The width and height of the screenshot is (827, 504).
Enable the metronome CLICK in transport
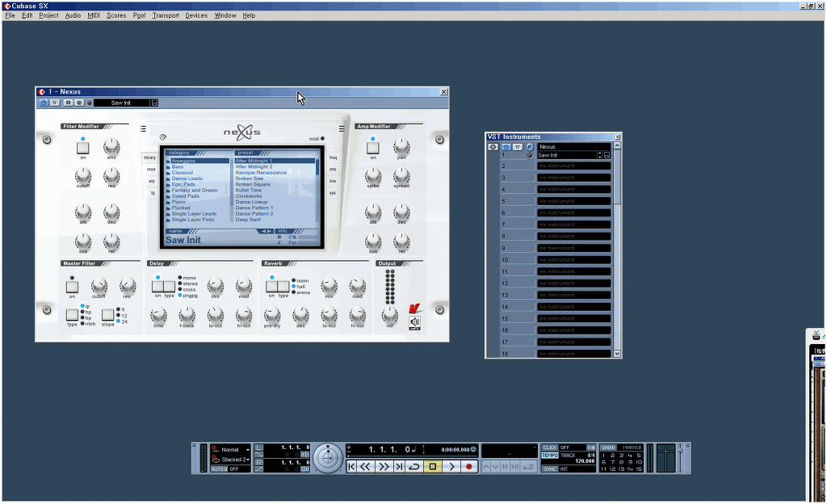pos(550,447)
